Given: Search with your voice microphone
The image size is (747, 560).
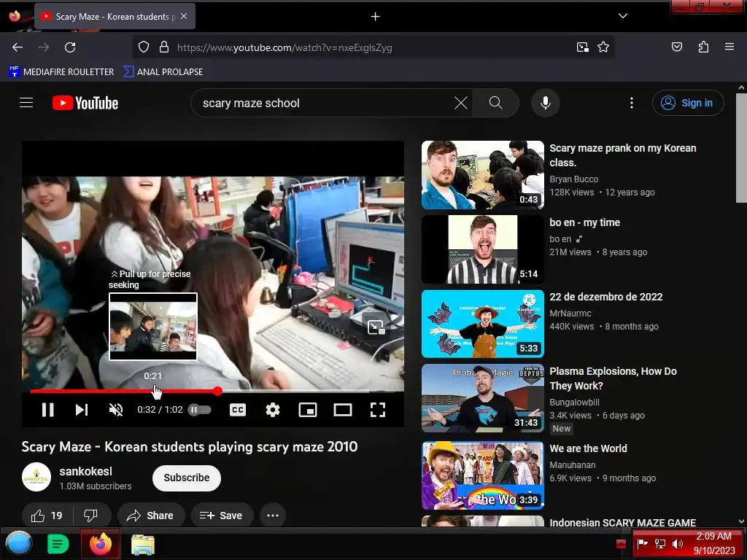Looking at the screenshot, I should tap(546, 103).
